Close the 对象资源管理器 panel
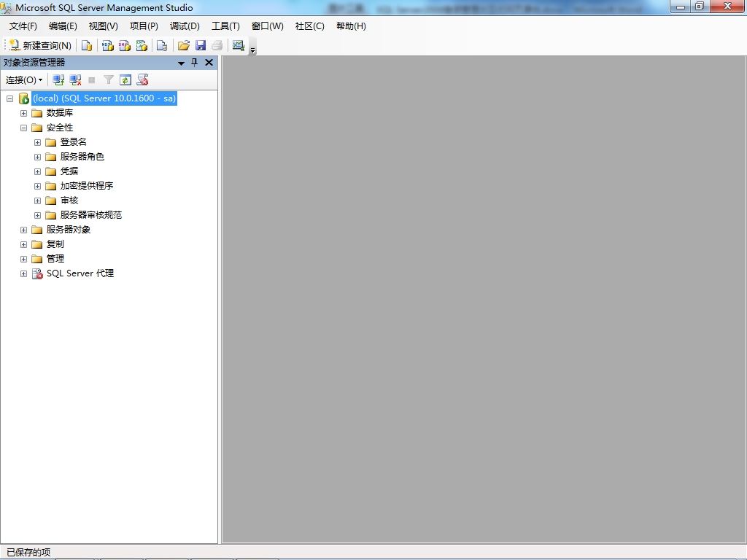747x560 pixels. pos(209,63)
